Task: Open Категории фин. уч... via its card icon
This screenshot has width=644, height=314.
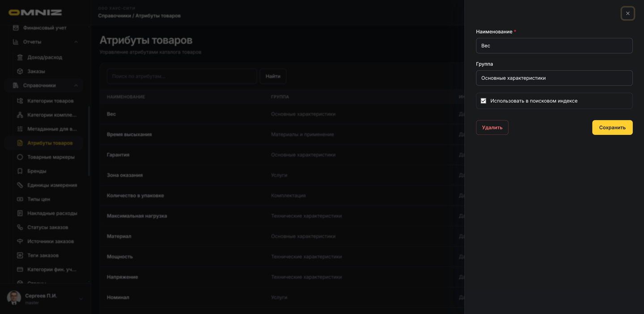Action: (x=20, y=270)
